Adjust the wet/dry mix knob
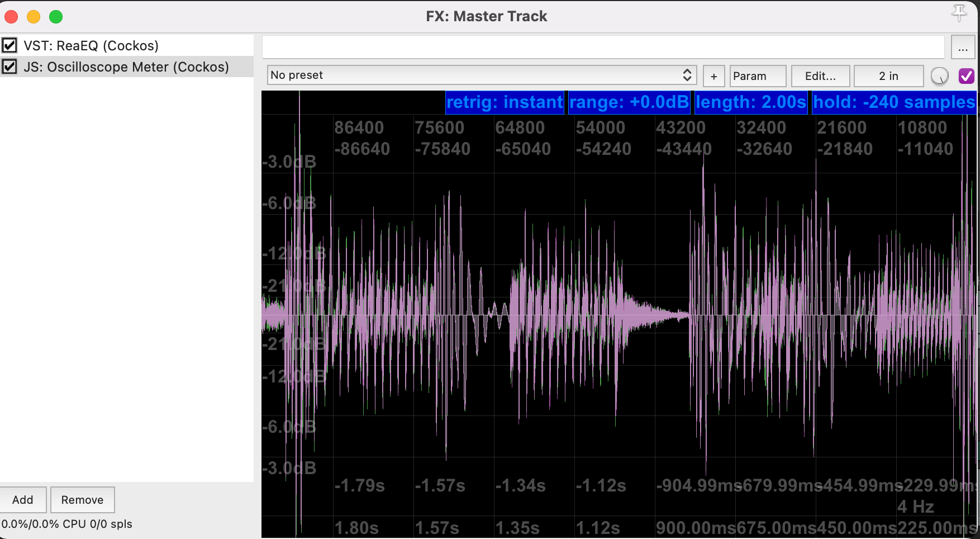 940,76
